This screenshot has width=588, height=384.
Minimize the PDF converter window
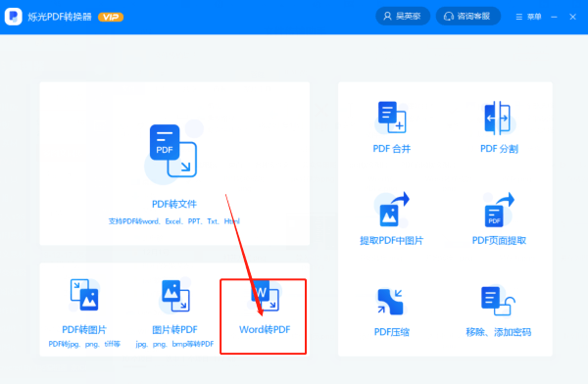click(x=554, y=17)
